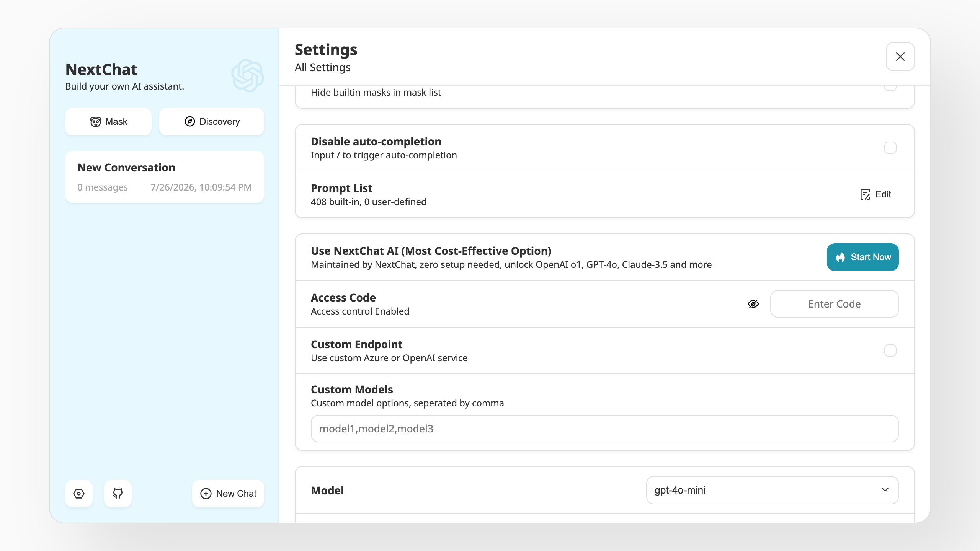The height and width of the screenshot is (551, 980).
Task: Focus the Enter Code access field
Action: coord(835,304)
